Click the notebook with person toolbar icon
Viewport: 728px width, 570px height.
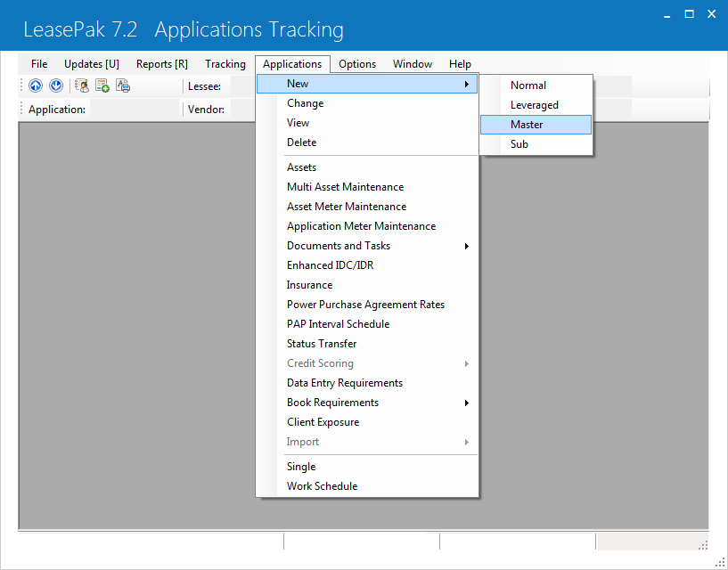pyautogui.click(x=82, y=85)
